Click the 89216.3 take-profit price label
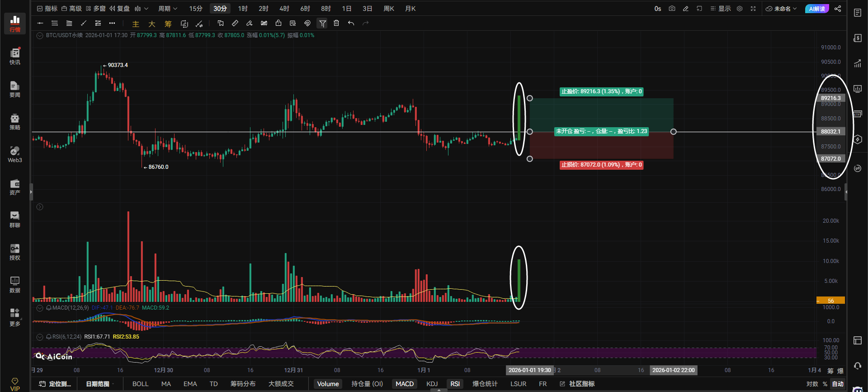Viewport: 868px width, 392px height. pos(830,98)
